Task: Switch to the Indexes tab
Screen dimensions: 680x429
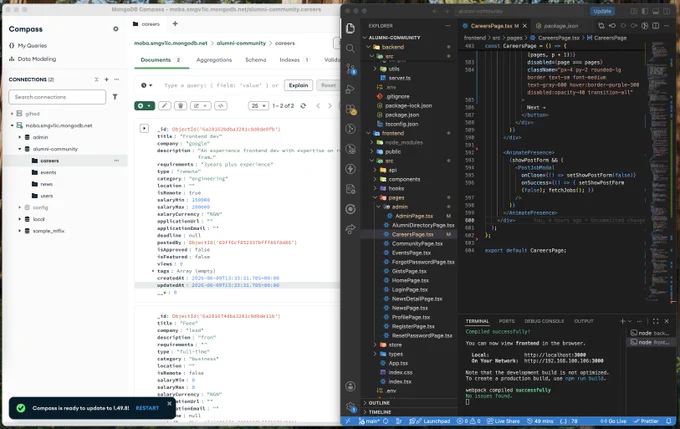Action: 294,60
